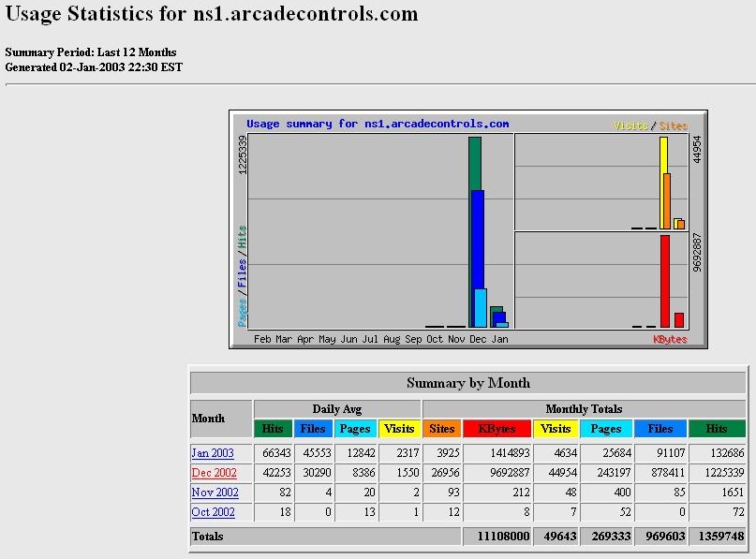Select the green Hits header under Daily Avg
Screen dimensions: 756x559
point(273,429)
